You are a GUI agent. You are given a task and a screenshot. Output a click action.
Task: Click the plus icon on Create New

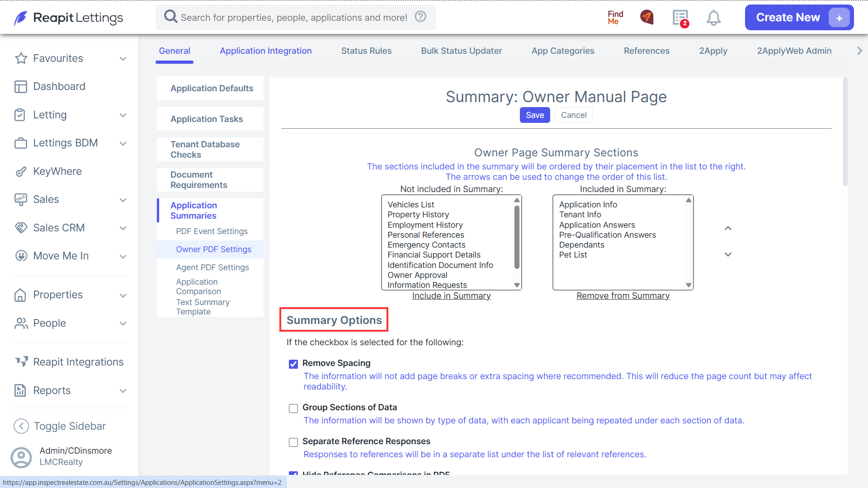839,18
